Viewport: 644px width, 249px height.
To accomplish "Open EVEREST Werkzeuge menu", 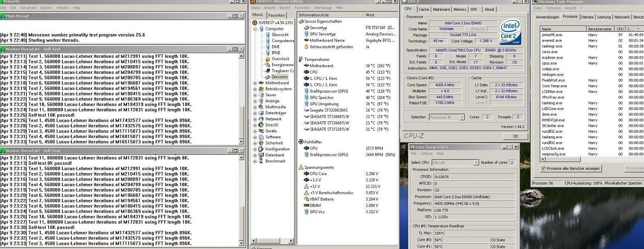I will 323,8.
